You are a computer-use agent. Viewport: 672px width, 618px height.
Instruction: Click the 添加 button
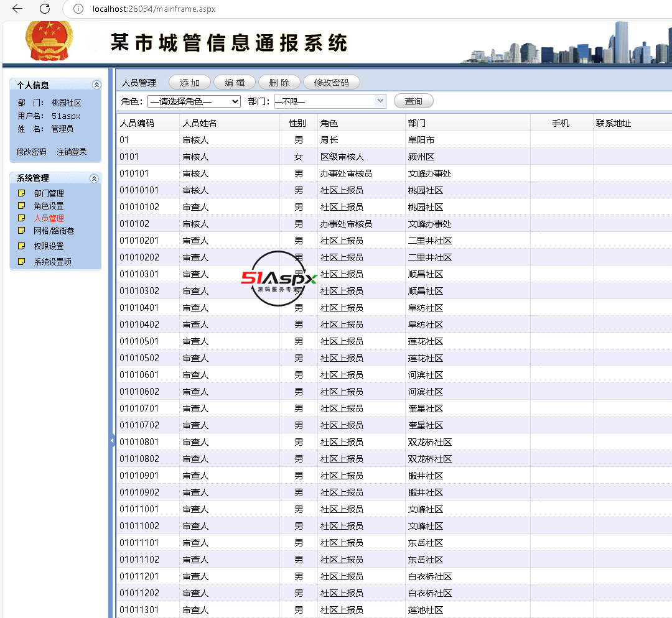click(190, 83)
